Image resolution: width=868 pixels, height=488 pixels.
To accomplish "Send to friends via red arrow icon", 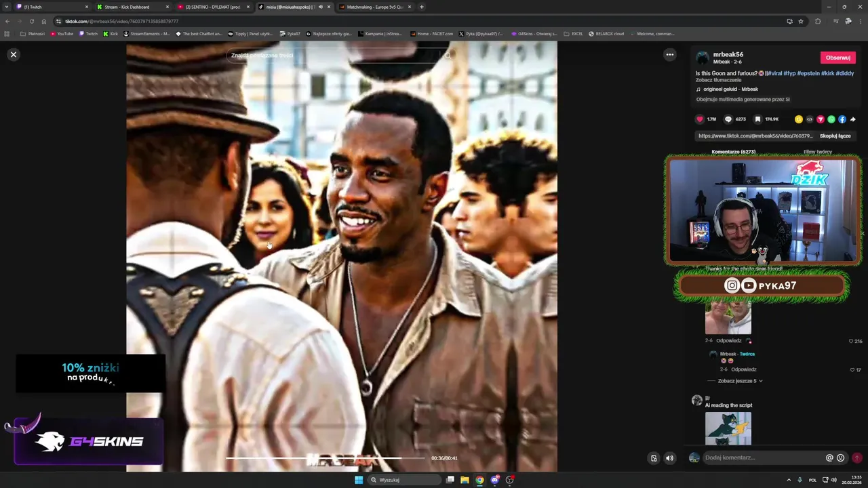I will (821, 119).
